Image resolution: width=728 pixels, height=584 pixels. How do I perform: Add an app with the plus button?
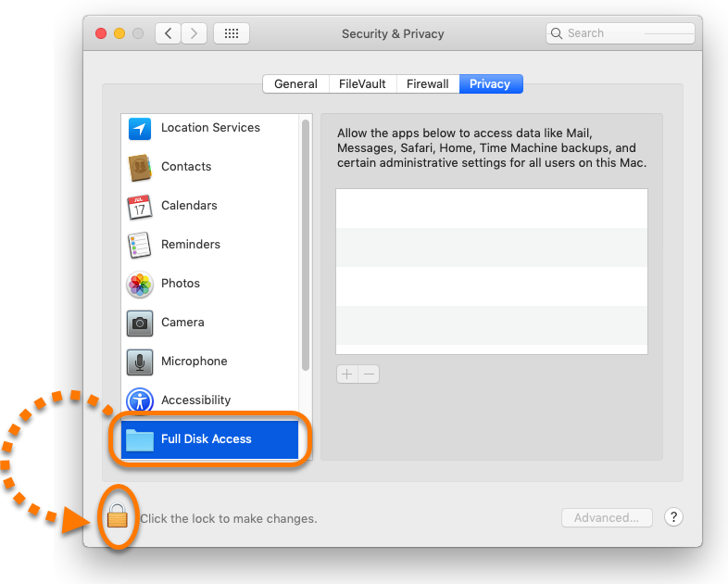(347, 374)
